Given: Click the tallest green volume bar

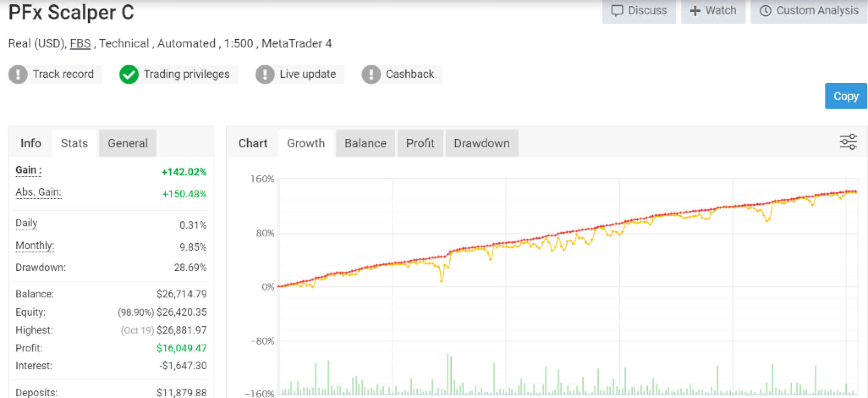Looking at the screenshot, I should pyautogui.click(x=448, y=373).
